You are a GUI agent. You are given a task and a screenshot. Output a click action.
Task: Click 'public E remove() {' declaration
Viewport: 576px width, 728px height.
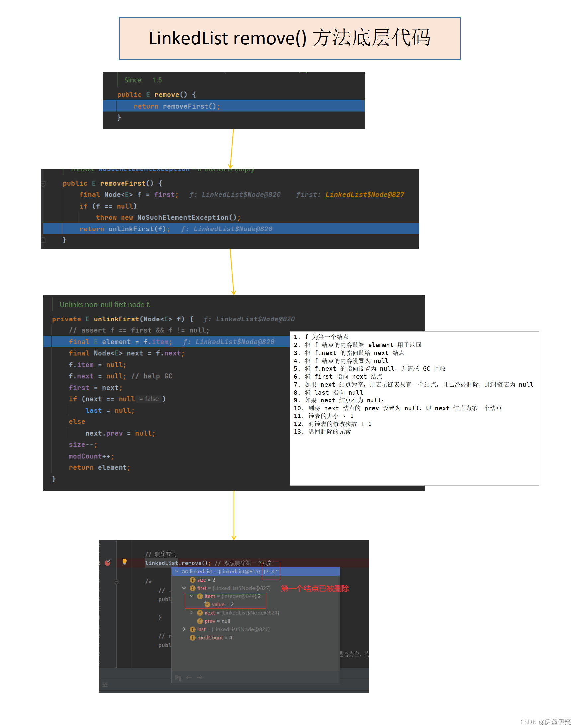coord(156,95)
